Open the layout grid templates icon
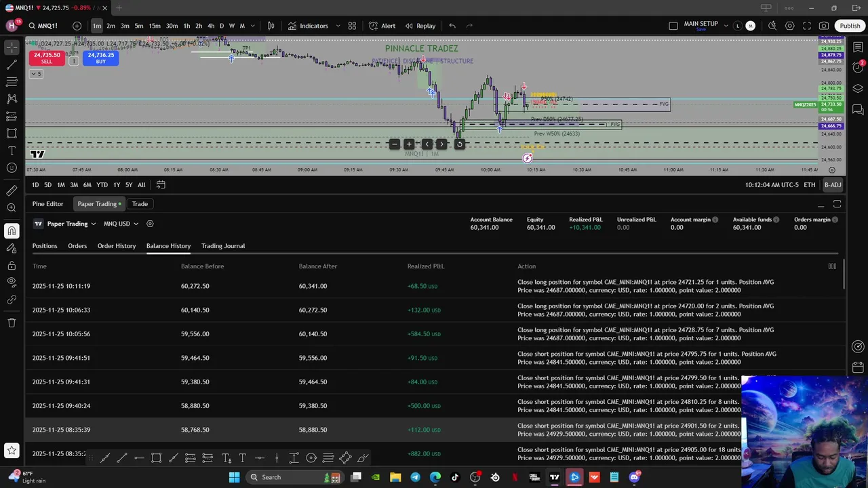 pos(352,26)
